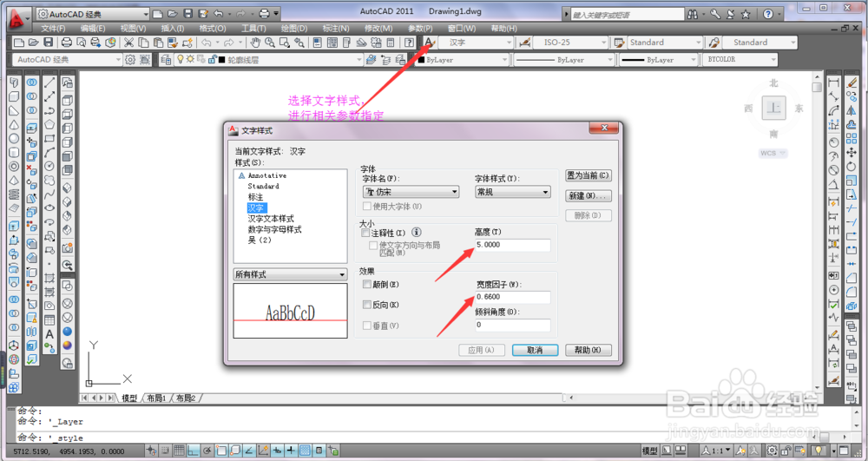
Task: Select the Multiline Text A tool
Action: [x=49, y=334]
